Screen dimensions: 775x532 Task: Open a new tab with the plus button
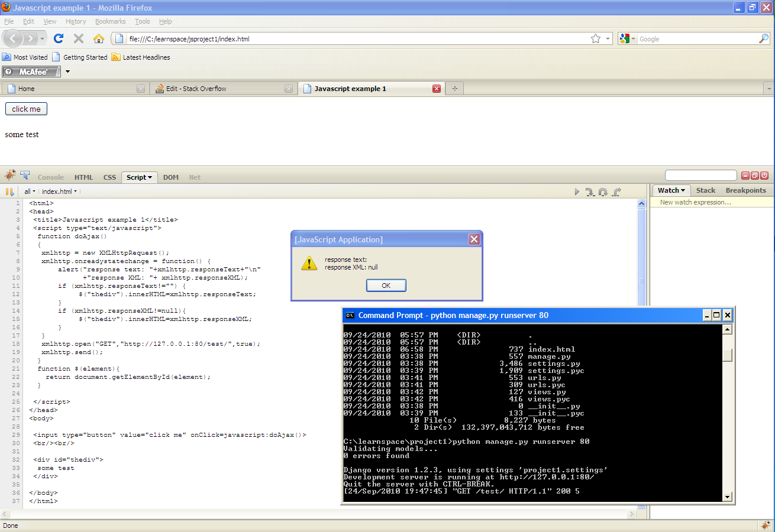tap(455, 89)
